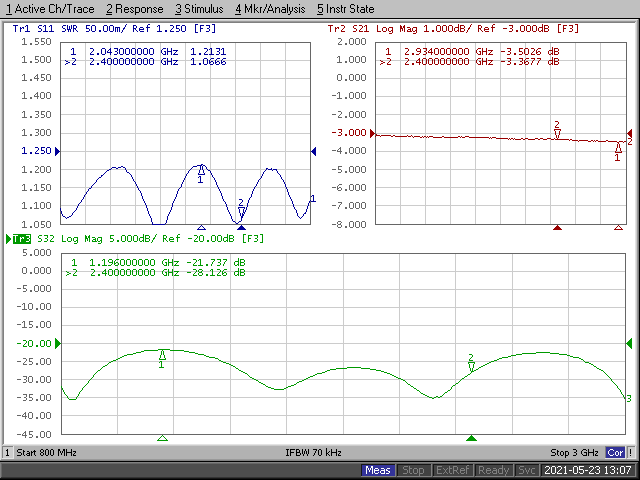Image resolution: width=640 pixels, height=480 pixels.
Task: Open the Stimulus menu
Action: coord(199,9)
